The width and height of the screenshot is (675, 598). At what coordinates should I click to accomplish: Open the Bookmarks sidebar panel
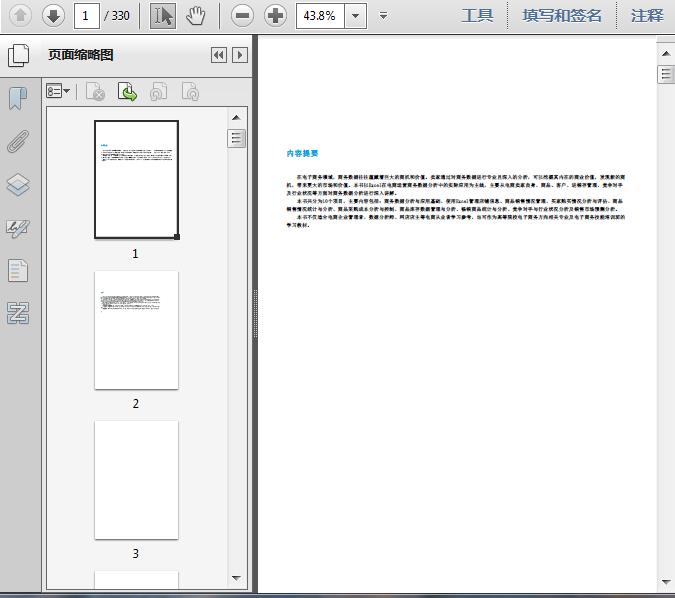point(18,99)
